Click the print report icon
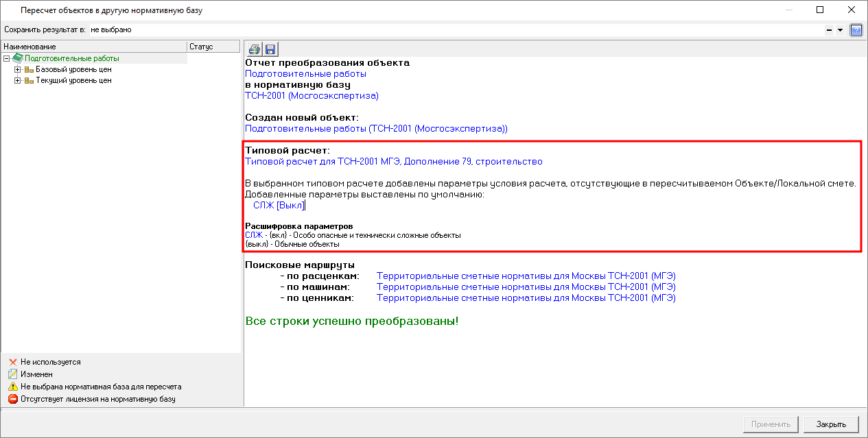This screenshot has height=438, width=868. pyautogui.click(x=255, y=49)
